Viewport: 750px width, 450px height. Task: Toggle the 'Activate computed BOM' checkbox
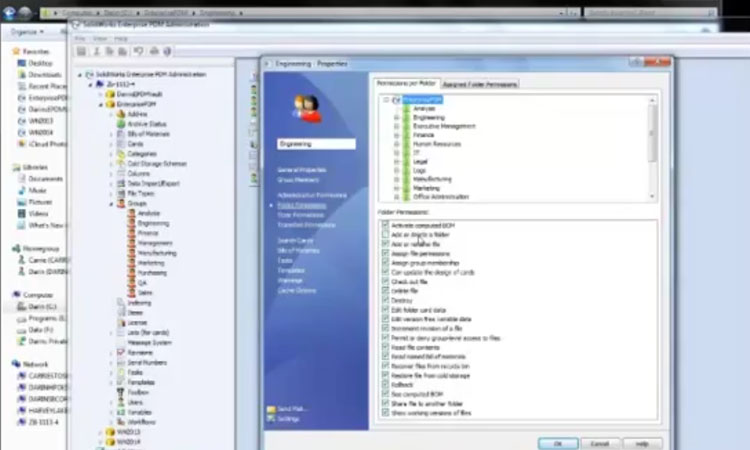(x=385, y=225)
